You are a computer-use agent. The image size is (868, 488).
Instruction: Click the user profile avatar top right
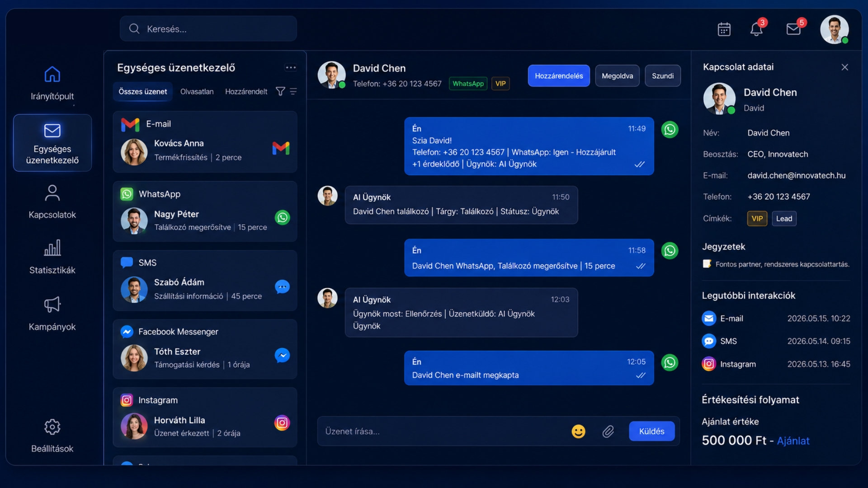(x=834, y=29)
